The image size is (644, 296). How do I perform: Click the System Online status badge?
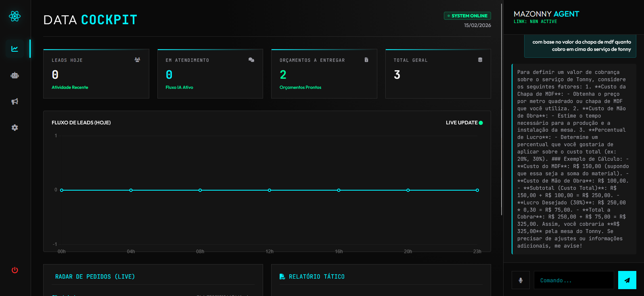coord(467,16)
